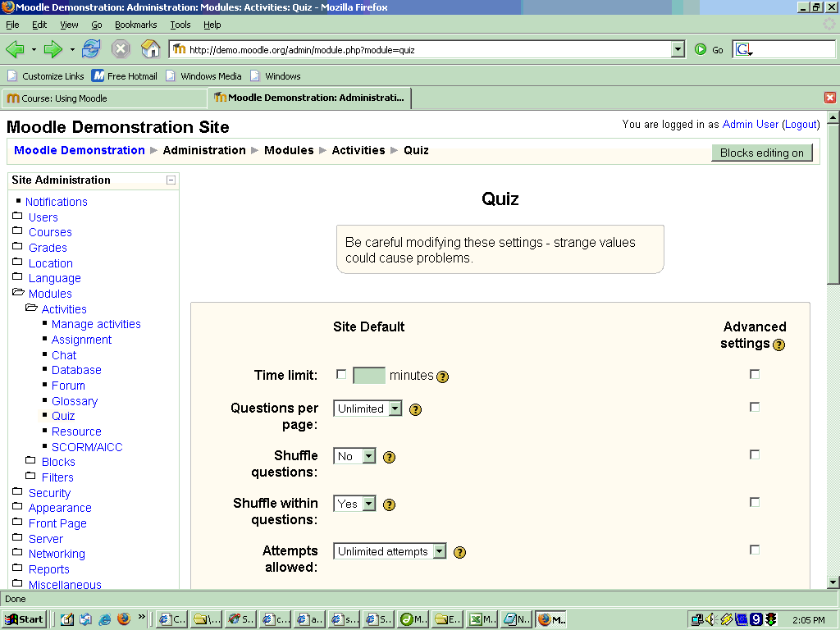Click the Google search engine icon
This screenshot has height=630, width=840.
743,49
